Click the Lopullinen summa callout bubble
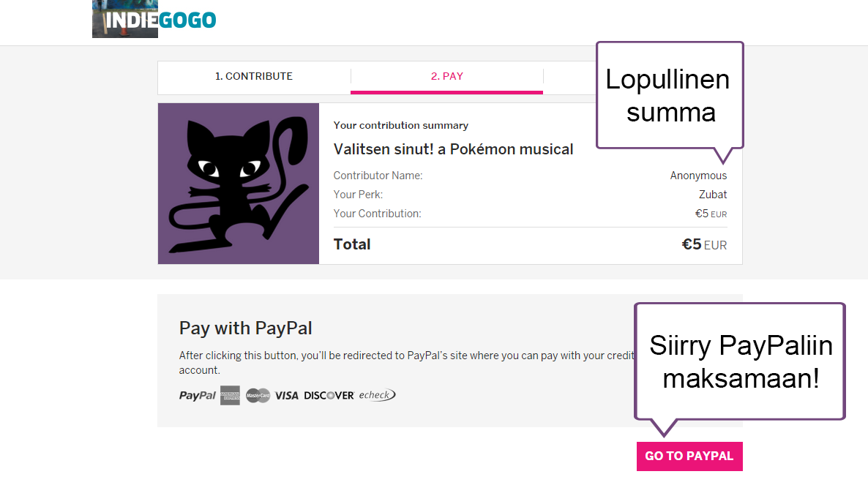The image size is (868, 485). click(x=669, y=95)
